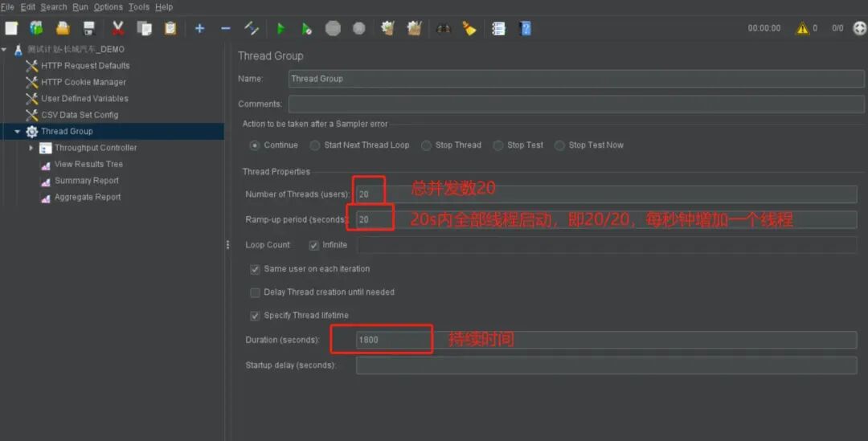The width and height of the screenshot is (868, 441).
Task: Collapse all tree nodes with minus icon
Action: pos(225,28)
